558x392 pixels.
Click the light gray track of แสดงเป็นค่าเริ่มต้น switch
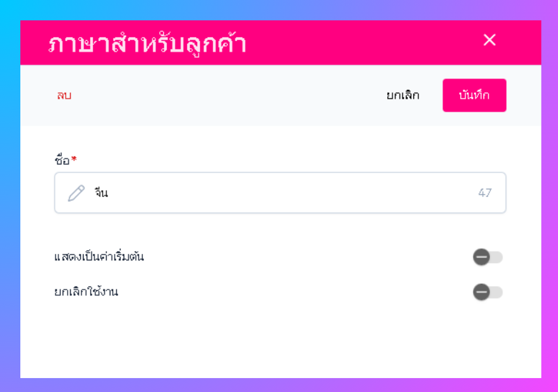497,258
